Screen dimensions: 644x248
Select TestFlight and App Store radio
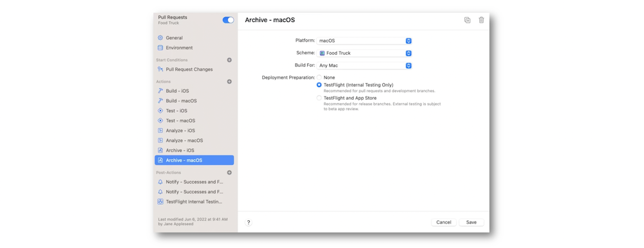point(319,98)
